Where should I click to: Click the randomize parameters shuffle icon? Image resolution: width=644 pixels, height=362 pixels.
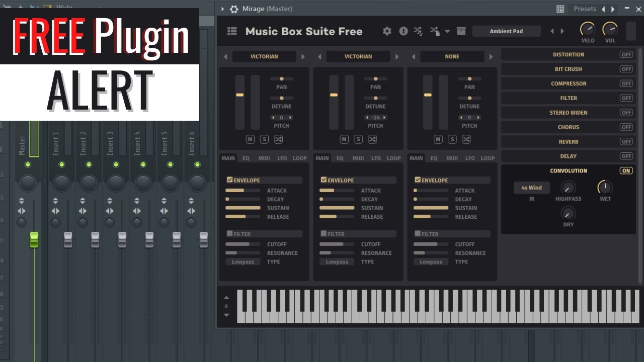[x=419, y=31]
